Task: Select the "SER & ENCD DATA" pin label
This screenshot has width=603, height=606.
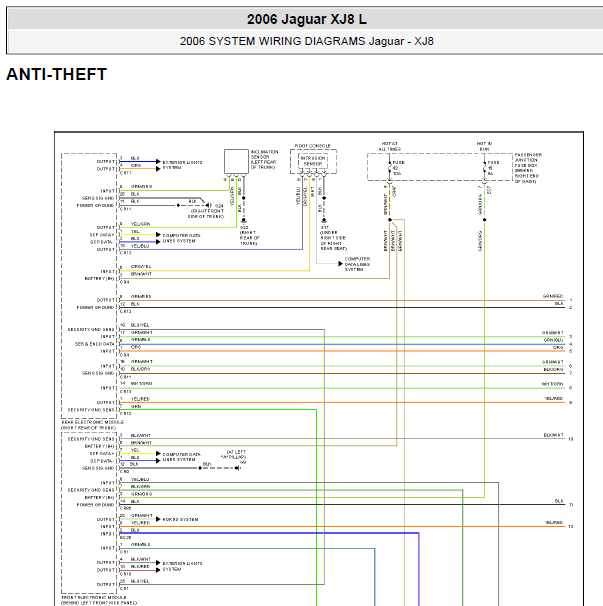Action: click(95, 344)
